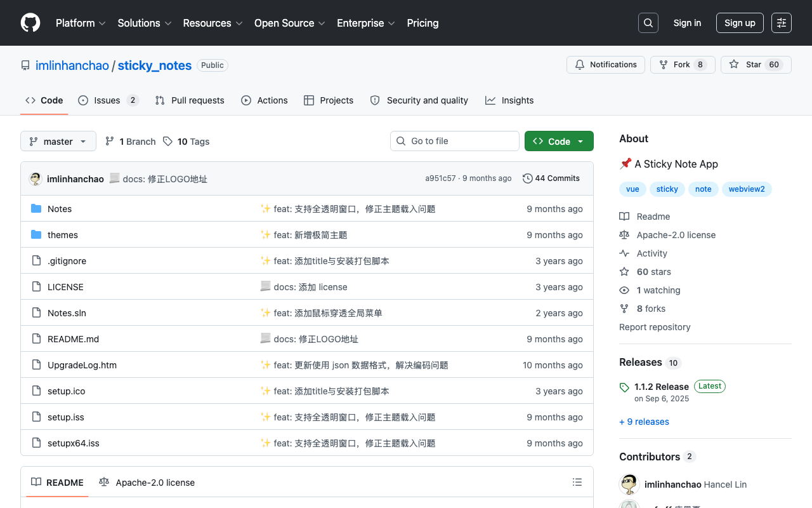The width and height of the screenshot is (812, 508).
Task: Open the setup.ico file
Action: [x=66, y=391]
